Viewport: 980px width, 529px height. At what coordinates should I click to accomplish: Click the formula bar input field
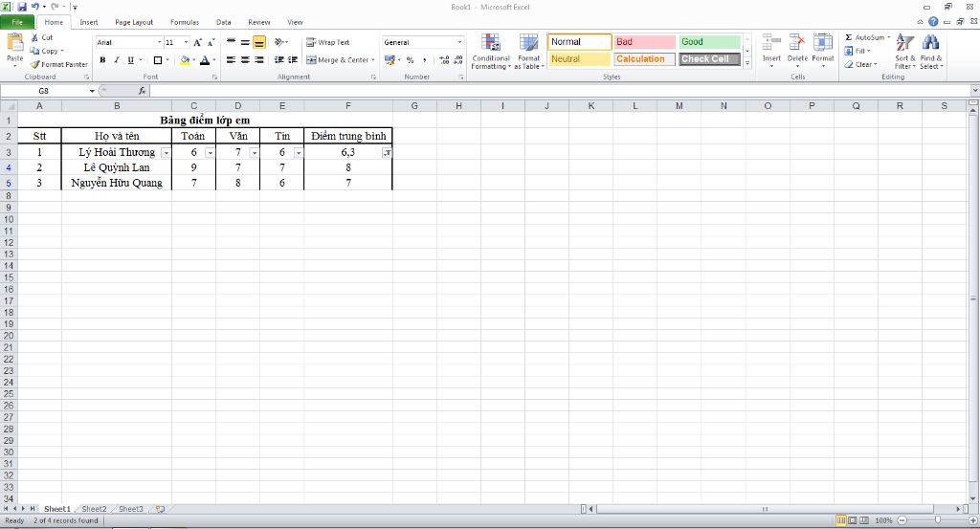click(559, 91)
